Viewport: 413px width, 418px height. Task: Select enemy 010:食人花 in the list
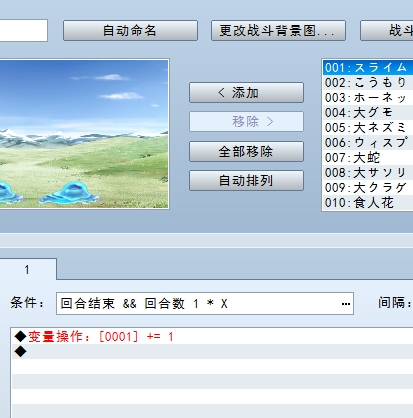[x=368, y=203]
